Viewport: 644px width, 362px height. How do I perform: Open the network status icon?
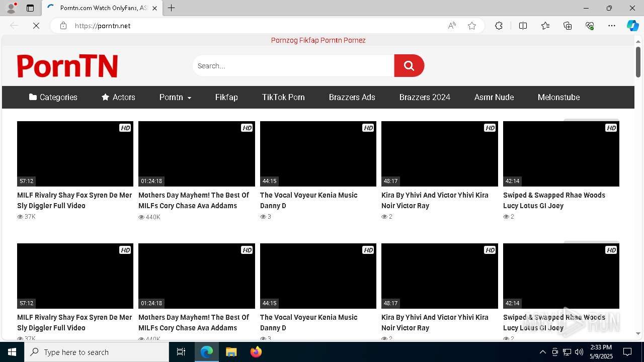point(567,352)
